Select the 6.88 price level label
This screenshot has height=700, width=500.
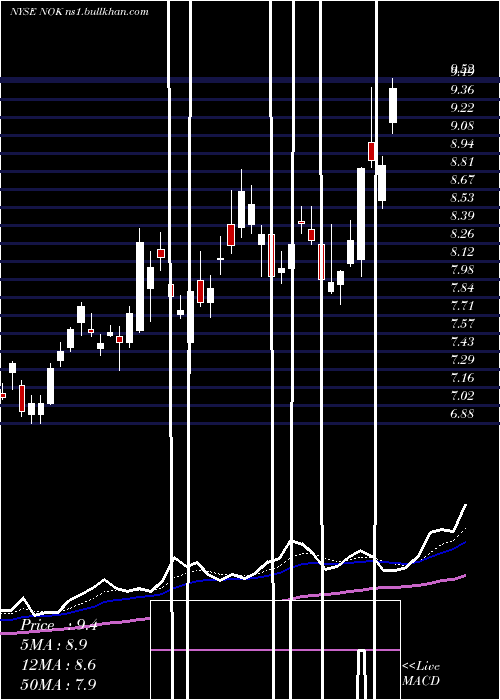(462, 413)
